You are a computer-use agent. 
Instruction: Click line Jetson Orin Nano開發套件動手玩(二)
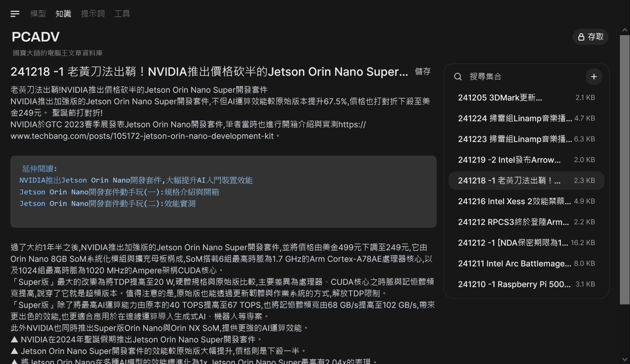[x=107, y=203]
